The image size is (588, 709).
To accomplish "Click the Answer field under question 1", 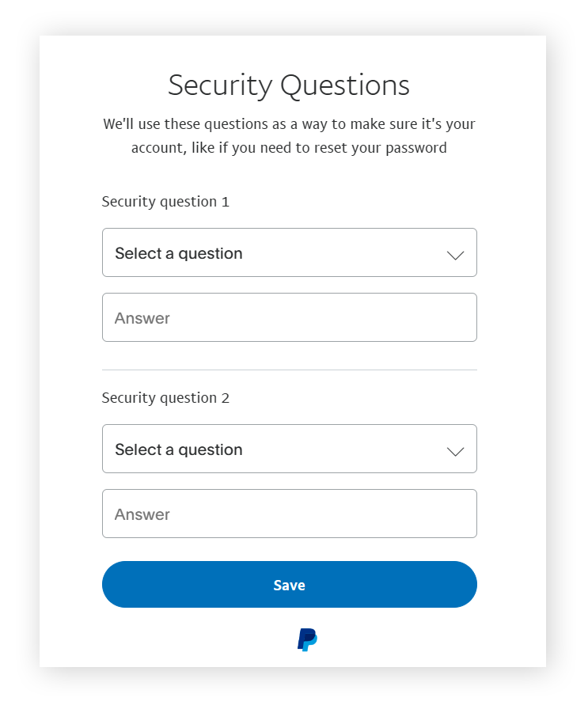I will 289,317.
